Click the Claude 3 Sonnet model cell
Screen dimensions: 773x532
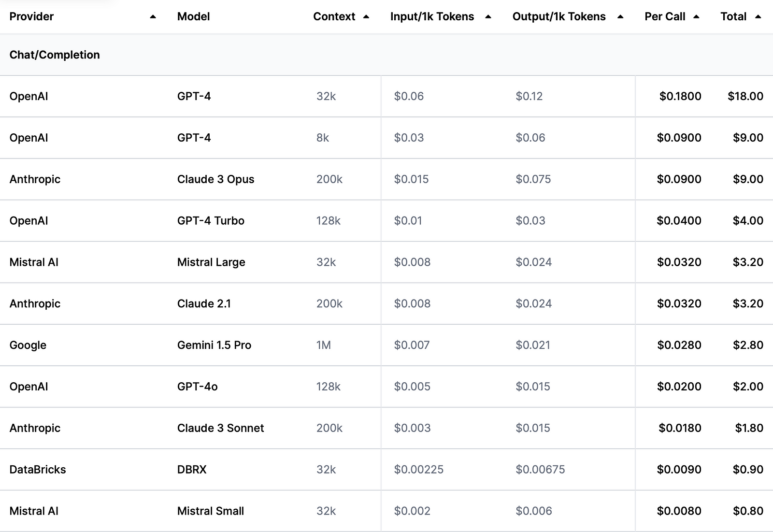tap(220, 428)
